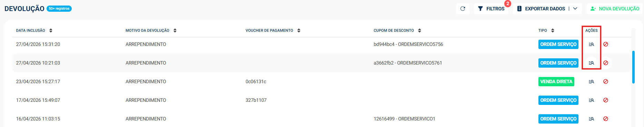Sort by Cupom de Desconto column
The height and width of the screenshot is (127, 644).
(419, 30)
